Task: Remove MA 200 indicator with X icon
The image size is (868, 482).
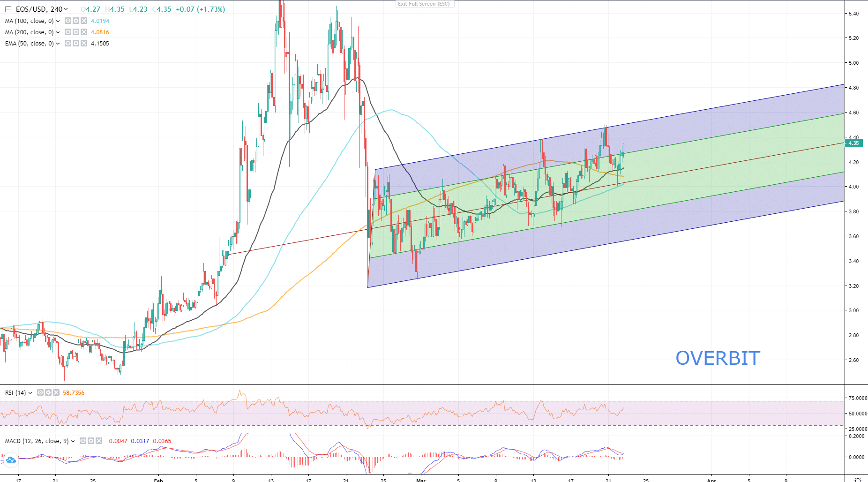Action: tap(84, 32)
